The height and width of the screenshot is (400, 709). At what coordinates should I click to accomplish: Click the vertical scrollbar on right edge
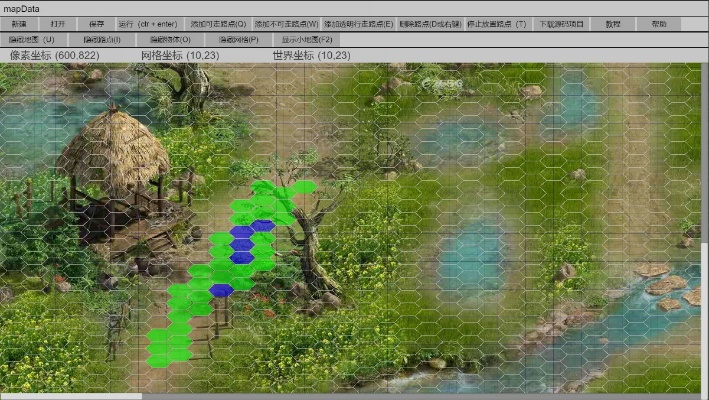704,300
